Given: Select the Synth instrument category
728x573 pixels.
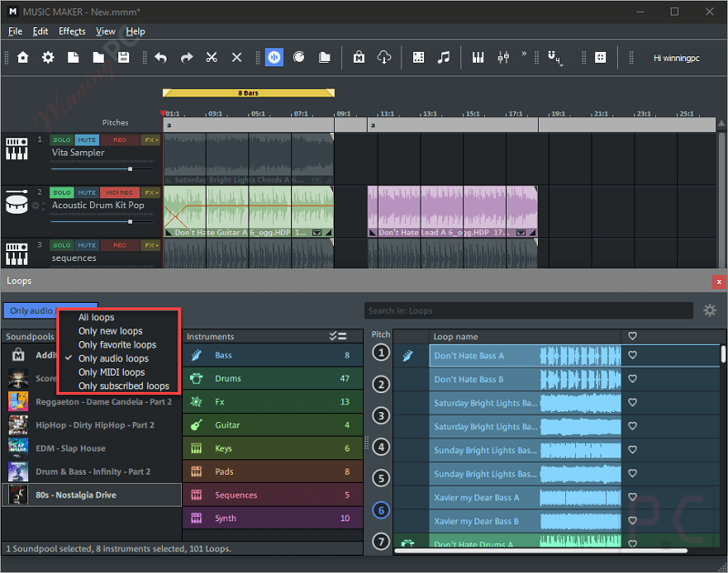Looking at the screenshot, I should [272, 518].
